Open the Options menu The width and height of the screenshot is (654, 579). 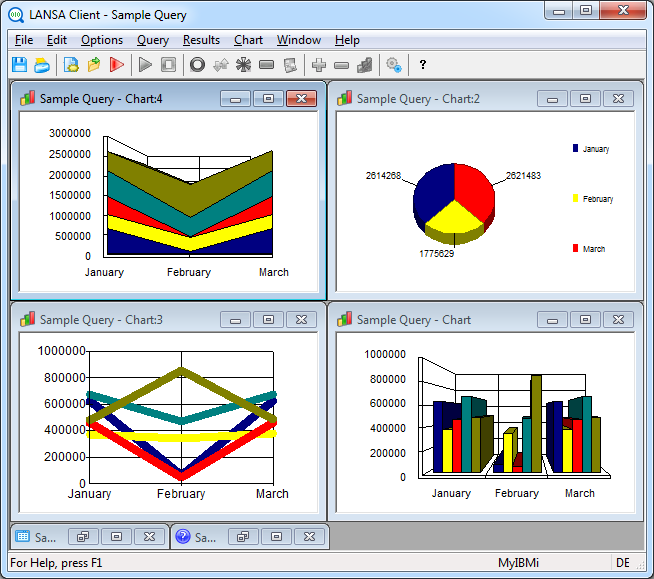[102, 40]
